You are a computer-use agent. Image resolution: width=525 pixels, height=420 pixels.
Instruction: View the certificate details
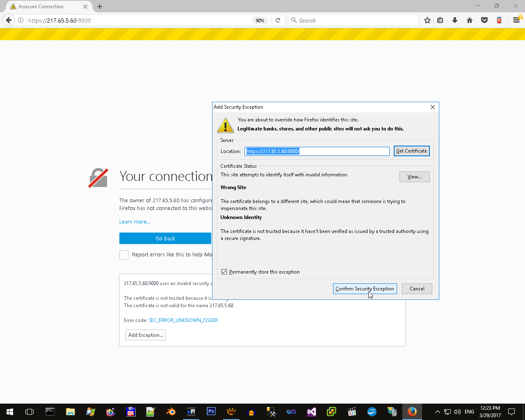[415, 177]
